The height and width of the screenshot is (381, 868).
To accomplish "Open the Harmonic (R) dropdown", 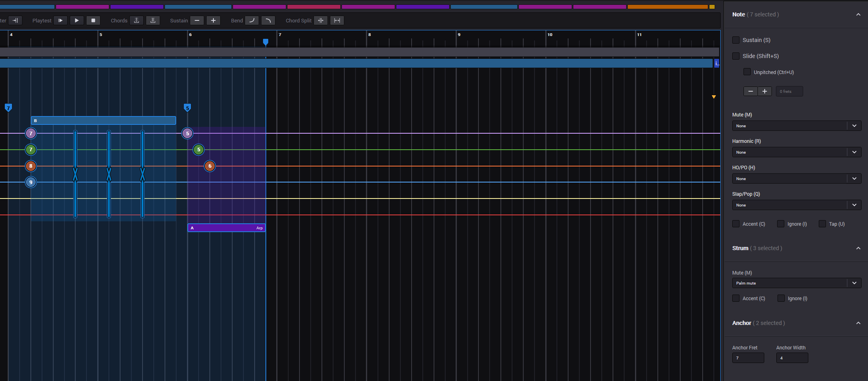I will [796, 152].
